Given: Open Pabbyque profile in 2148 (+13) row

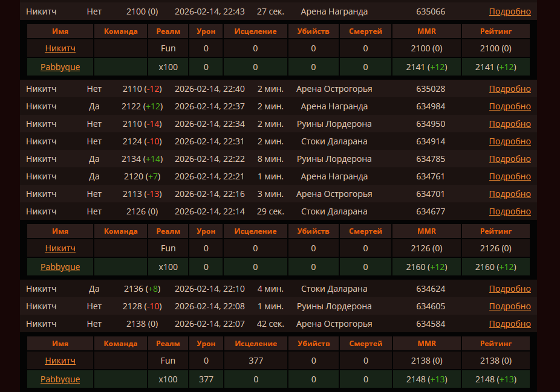Looking at the screenshot, I should point(60,379).
